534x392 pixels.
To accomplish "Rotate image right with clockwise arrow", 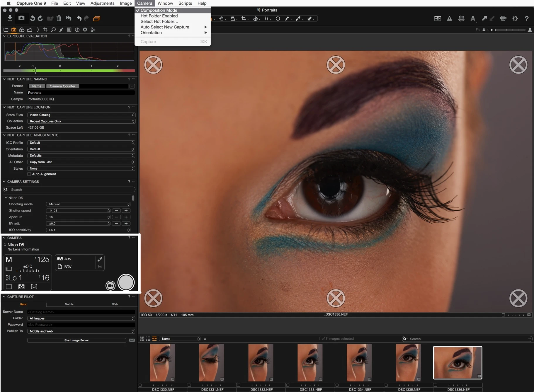I will click(x=40, y=18).
